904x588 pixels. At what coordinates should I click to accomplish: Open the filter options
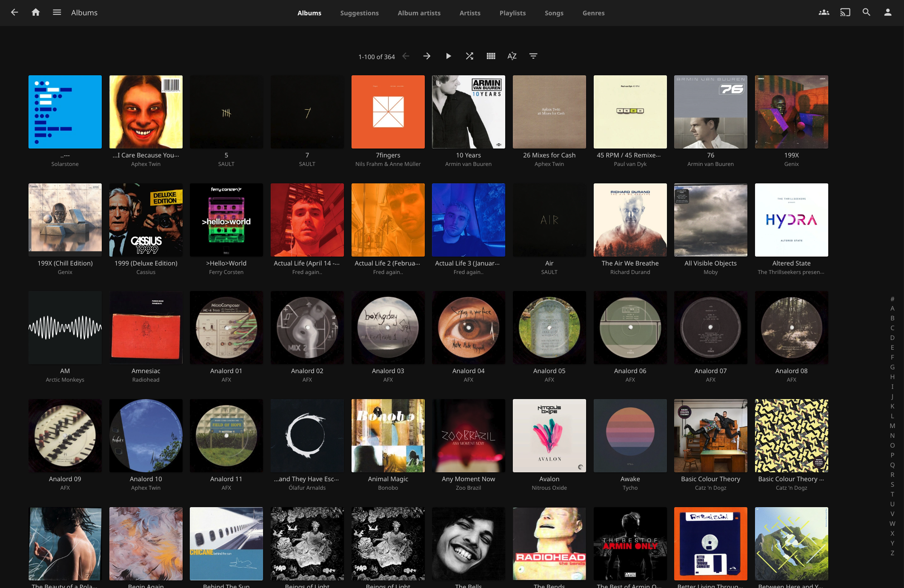[x=533, y=56]
